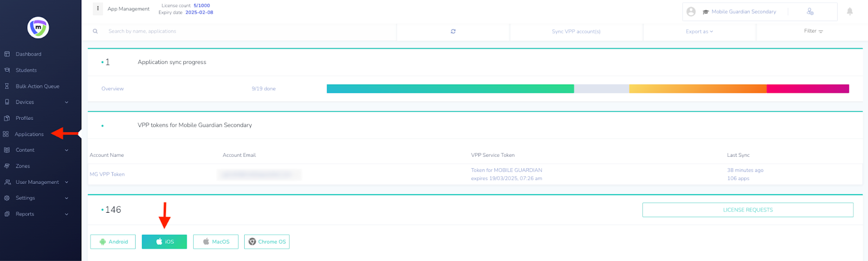The width and height of the screenshot is (868, 261).
Task: Click the refresh sync icon
Action: click(x=453, y=31)
